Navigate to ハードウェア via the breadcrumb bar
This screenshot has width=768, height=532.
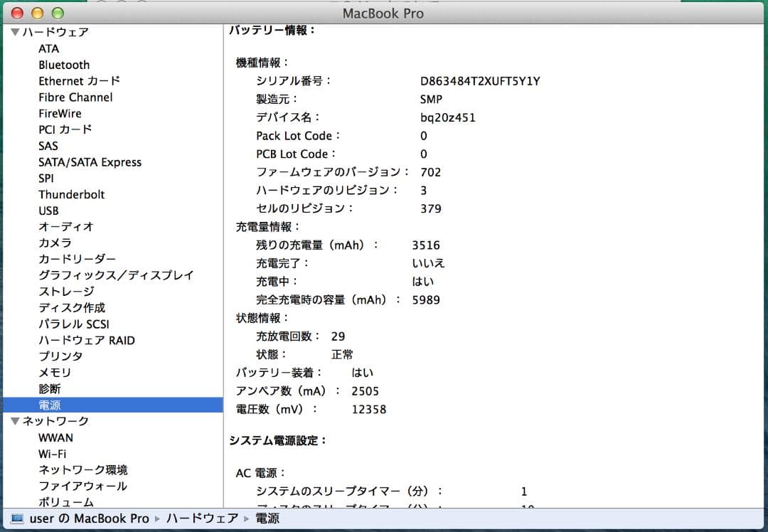202,518
